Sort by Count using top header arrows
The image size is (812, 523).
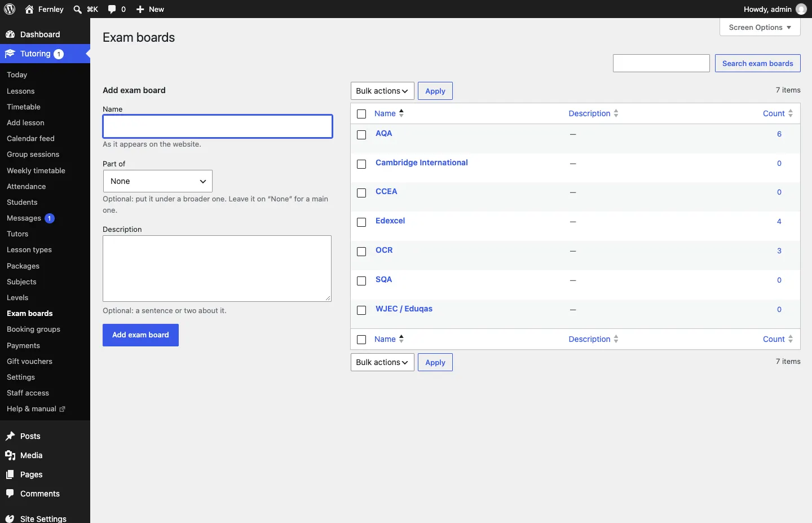click(x=791, y=113)
